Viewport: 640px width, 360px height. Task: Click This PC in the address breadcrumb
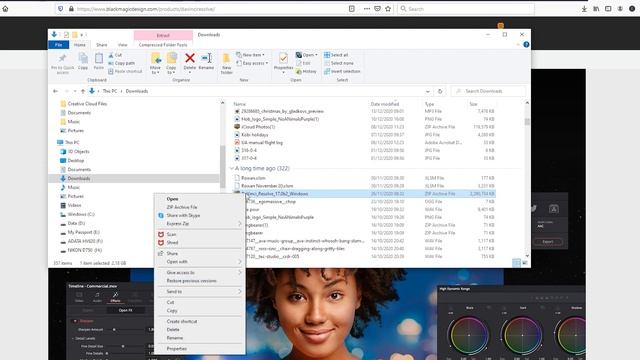(109, 91)
